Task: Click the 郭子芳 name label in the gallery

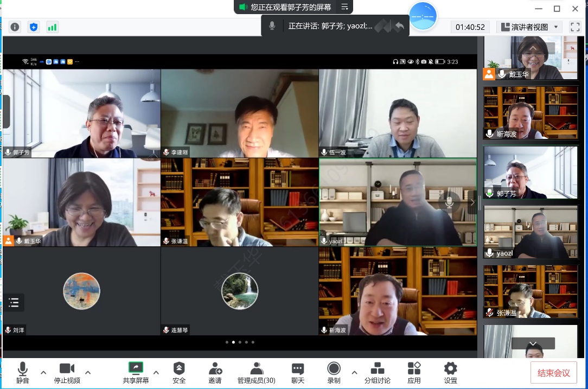Action: (21, 152)
